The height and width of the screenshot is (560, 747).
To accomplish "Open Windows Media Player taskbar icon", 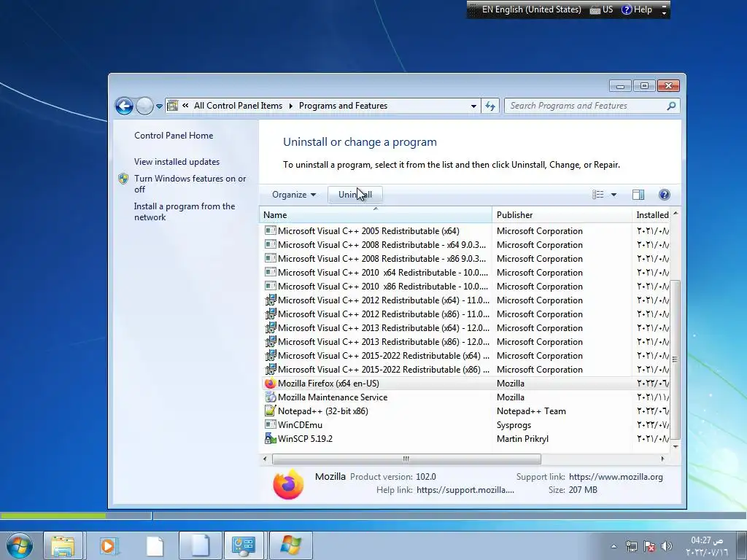I will 109,545.
